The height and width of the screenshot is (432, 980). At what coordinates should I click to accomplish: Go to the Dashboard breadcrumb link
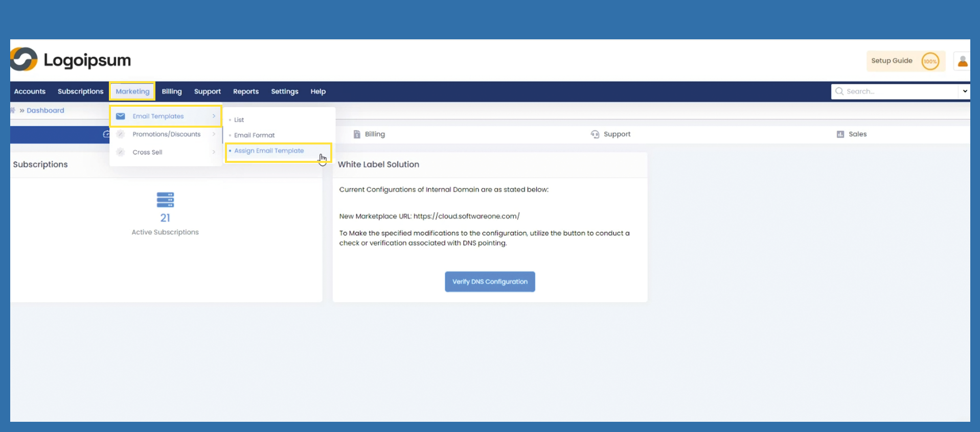(x=45, y=110)
